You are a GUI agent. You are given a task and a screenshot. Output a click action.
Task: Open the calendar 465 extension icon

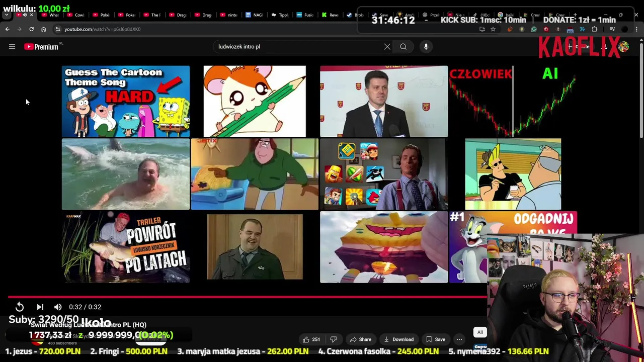coord(570,29)
